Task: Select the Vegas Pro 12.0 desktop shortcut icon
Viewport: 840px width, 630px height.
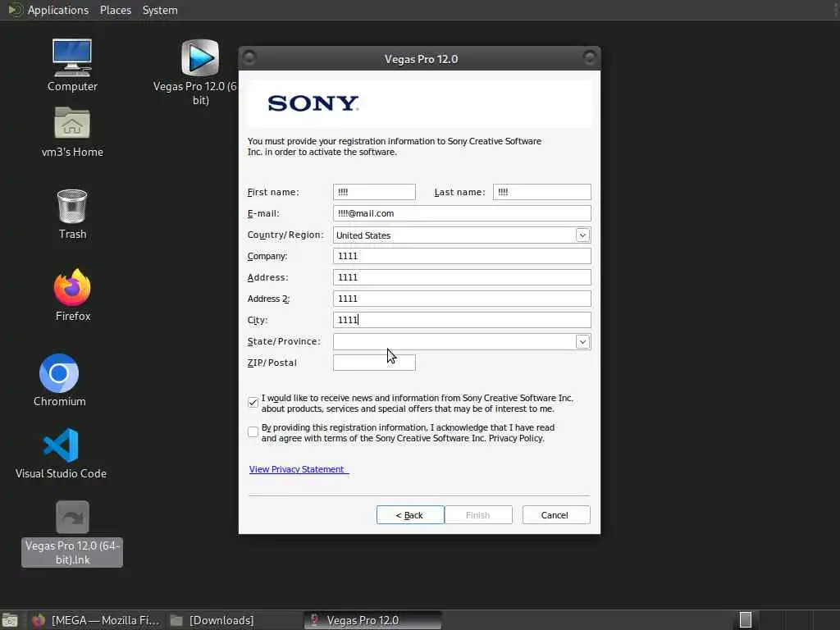Action: tap(200, 57)
